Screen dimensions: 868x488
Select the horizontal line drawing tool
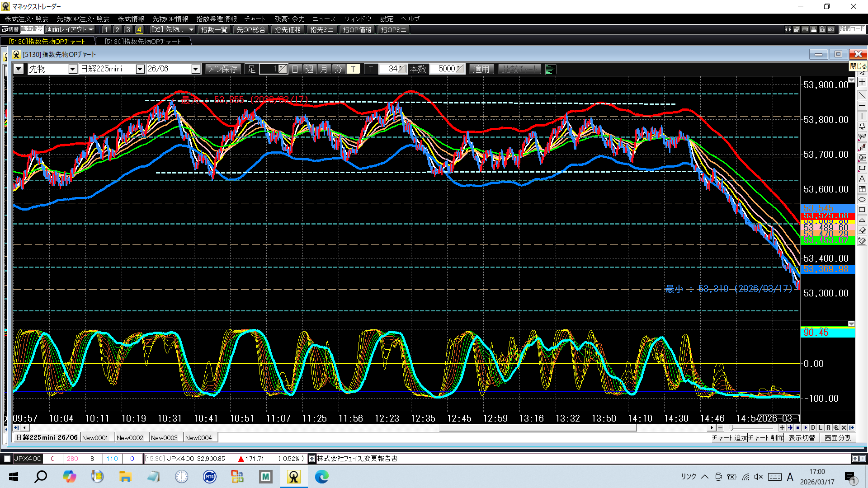point(862,106)
